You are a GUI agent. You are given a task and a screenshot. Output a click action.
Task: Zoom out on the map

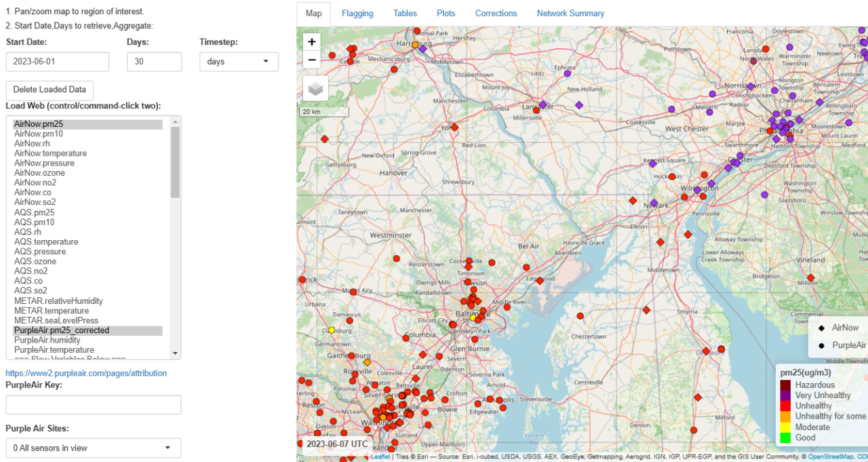(x=311, y=60)
